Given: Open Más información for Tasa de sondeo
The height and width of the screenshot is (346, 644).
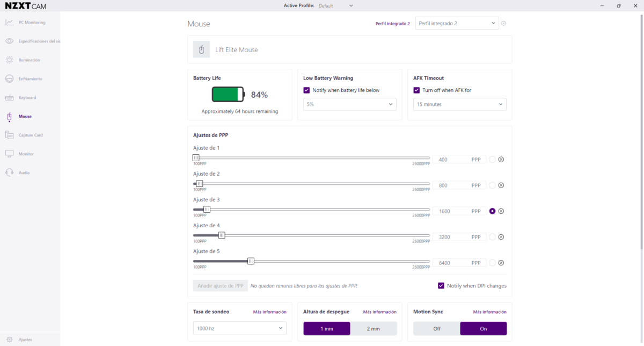Looking at the screenshot, I should click(x=270, y=312).
